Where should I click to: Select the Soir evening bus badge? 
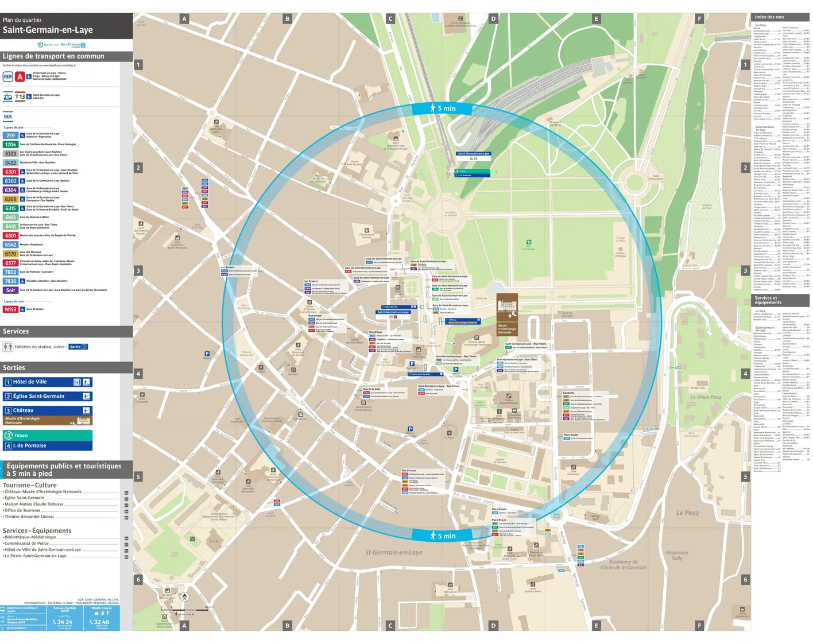(11, 290)
